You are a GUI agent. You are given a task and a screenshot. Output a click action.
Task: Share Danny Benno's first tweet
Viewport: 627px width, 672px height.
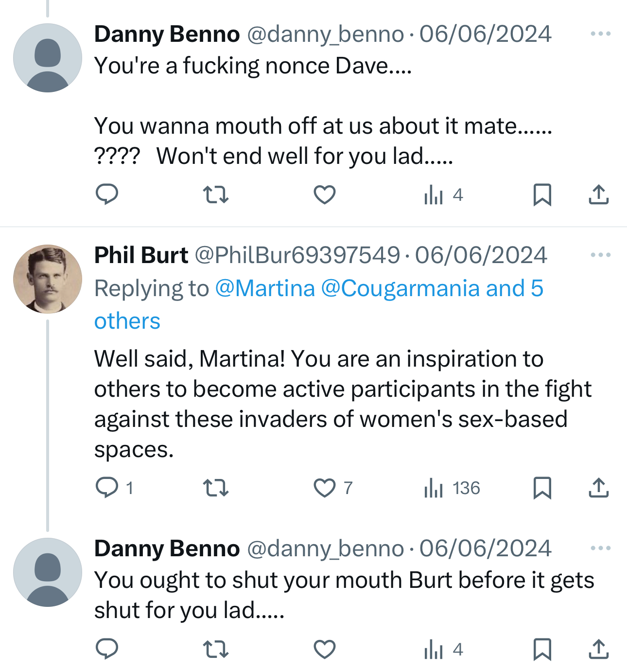598,195
